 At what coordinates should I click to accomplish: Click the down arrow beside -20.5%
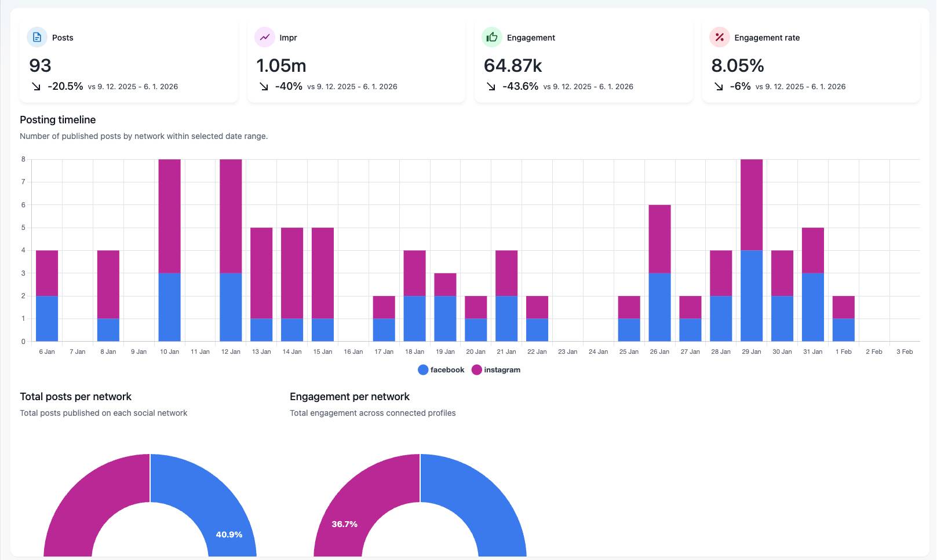(x=36, y=86)
